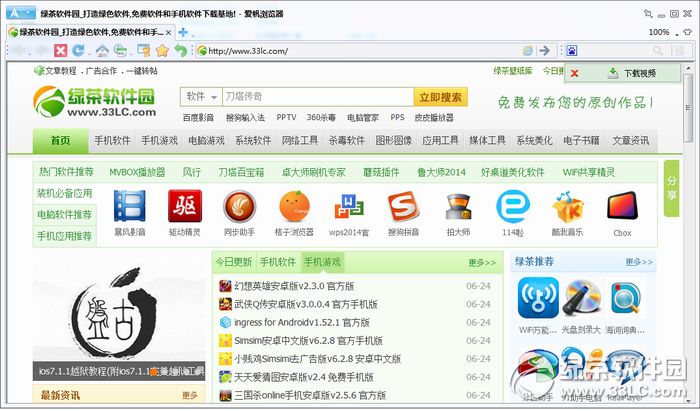The image size is (700, 411).
Task: Click the history page toolbar icon
Action: coord(121,50)
